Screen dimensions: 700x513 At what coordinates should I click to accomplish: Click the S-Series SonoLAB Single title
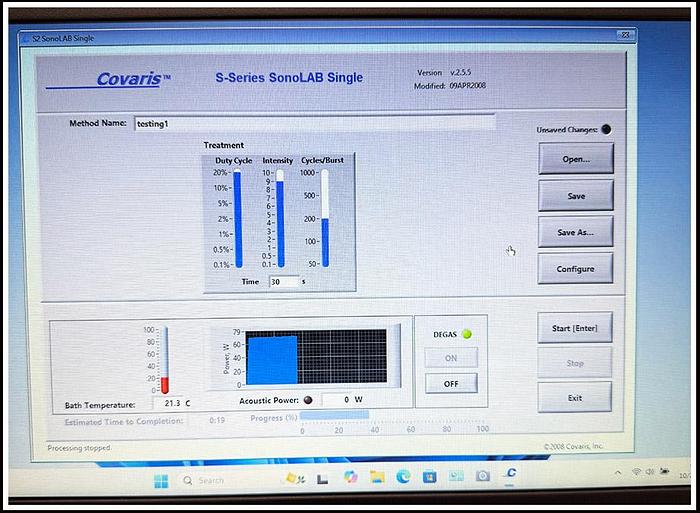coord(289,78)
